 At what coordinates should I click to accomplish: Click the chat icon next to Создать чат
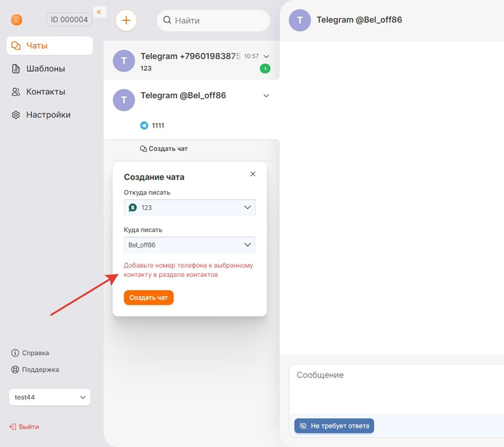[144, 149]
